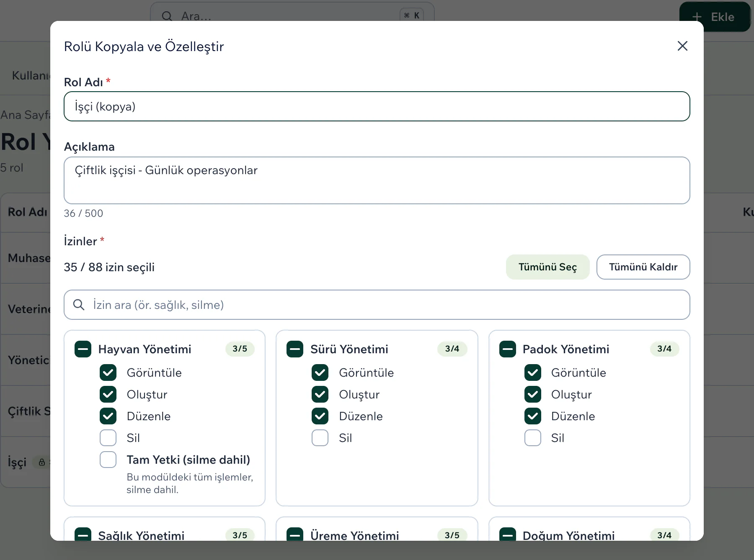Uncheck Görüntüle under Sürü Yönetimi
Viewport: 754px width, 560px height.
[320, 372]
